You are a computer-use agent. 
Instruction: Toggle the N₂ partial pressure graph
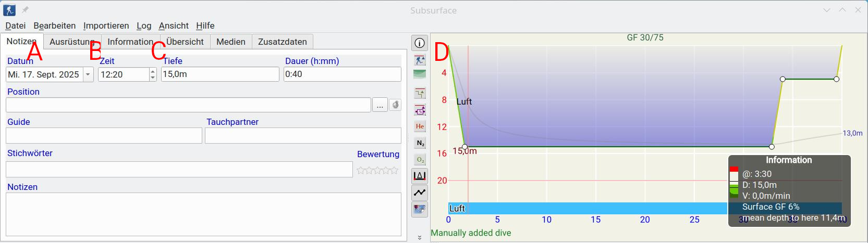[x=420, y=143]
